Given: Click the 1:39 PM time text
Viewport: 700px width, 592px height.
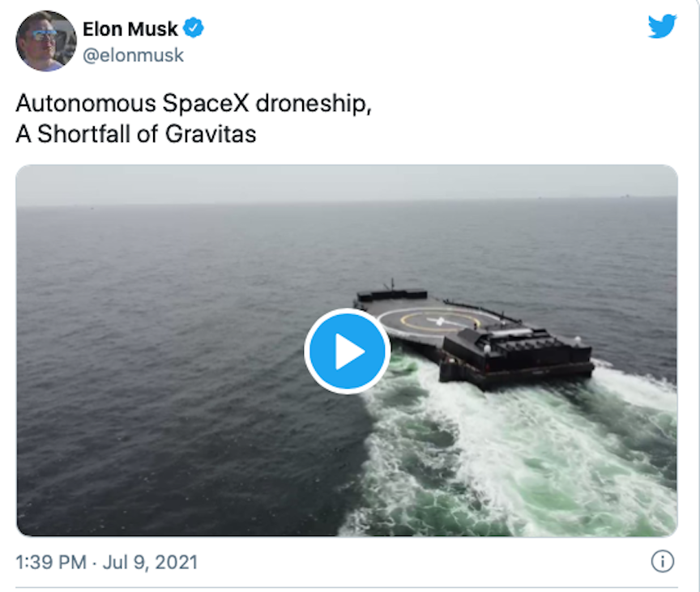Looking at the screenshot, I should [x=50, y=562].
